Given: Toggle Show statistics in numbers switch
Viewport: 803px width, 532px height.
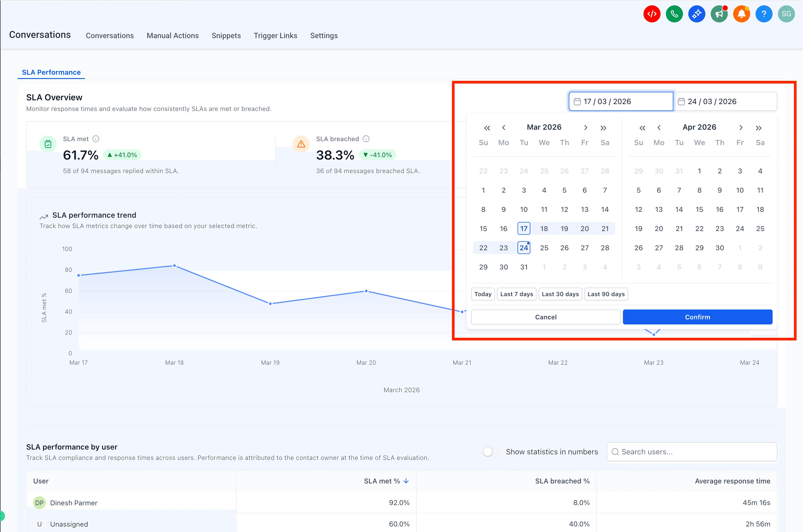Looking at the screenshot, I should tap(492, 452).
